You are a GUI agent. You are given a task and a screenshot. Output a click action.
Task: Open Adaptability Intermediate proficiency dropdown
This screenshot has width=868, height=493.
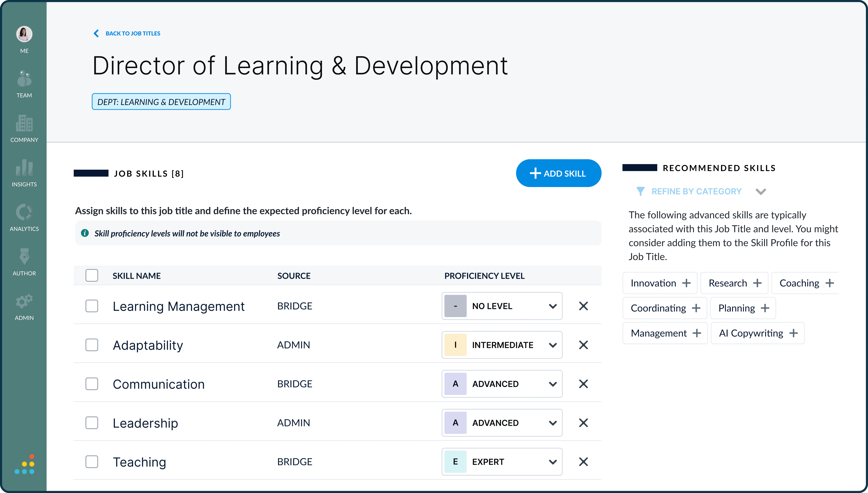(502, 345)
